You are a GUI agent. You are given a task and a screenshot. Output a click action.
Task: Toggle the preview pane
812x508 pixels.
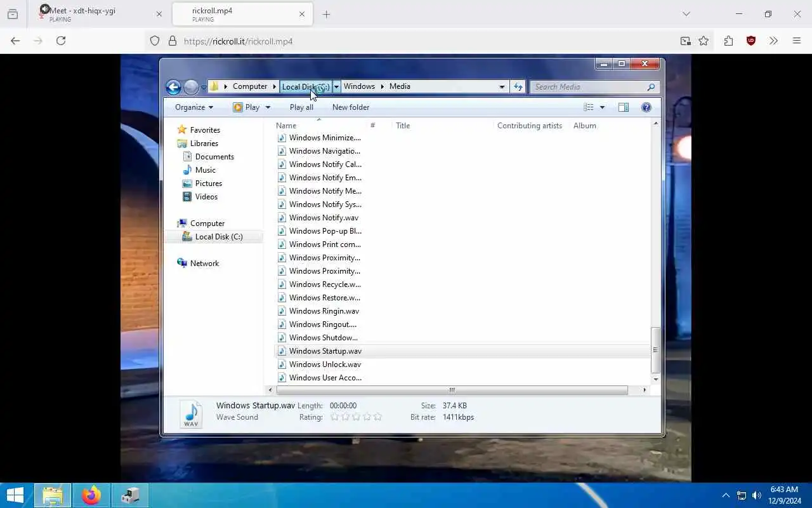[x=624, y=107]
